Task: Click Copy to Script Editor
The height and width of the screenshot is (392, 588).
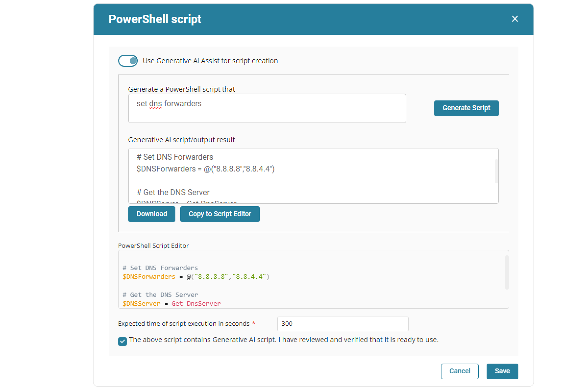Action: [x=220, y=214]
